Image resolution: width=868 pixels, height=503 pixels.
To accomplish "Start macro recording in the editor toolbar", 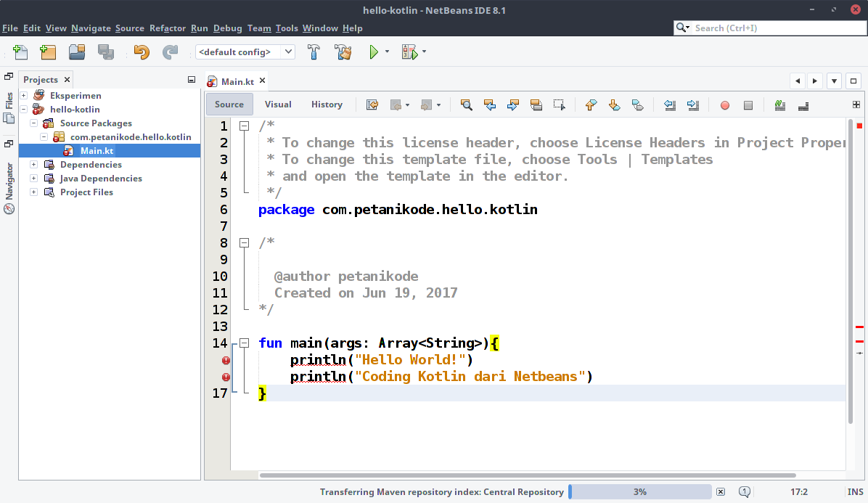I will (x=724, y=105).
